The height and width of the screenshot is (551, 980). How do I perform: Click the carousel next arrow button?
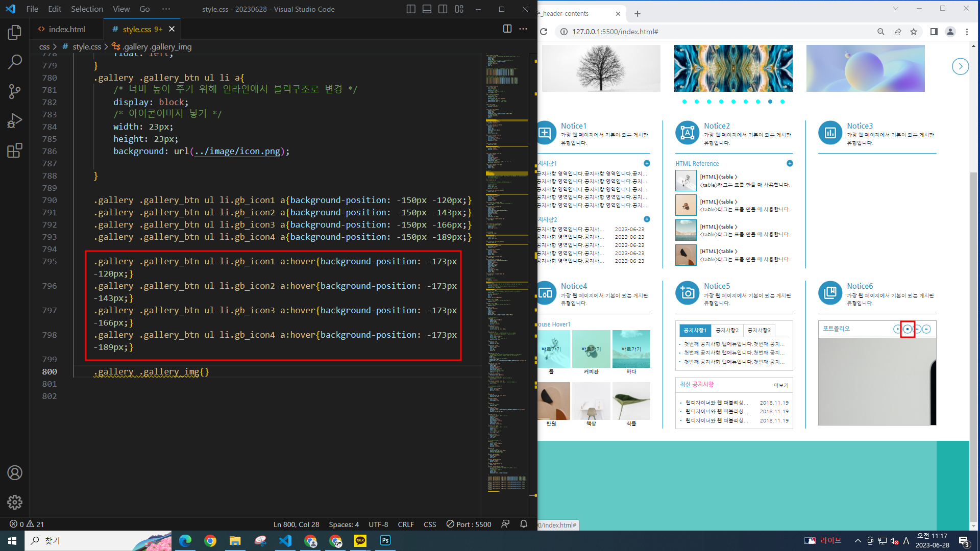[x=960, y=66]
